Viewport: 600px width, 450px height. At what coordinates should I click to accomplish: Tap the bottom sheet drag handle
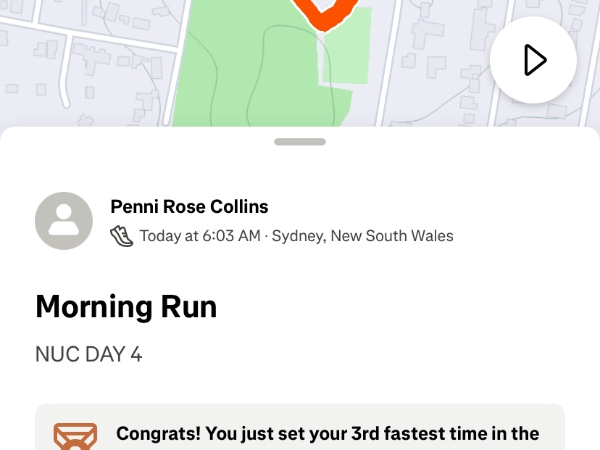coord(300,142)
